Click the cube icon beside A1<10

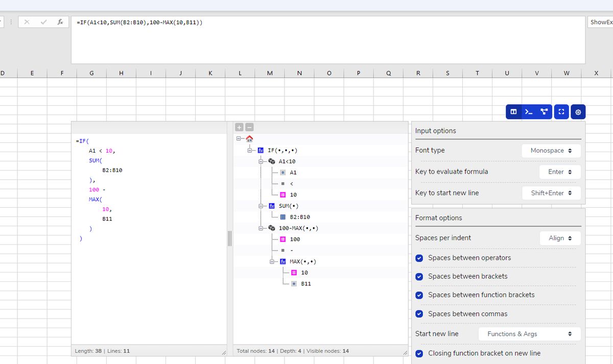coord(272,161)
